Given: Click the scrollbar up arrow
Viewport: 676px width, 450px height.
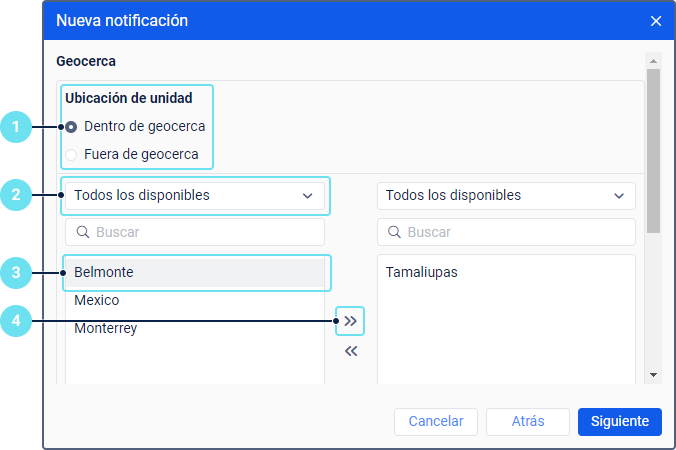Looking at the screenshot, I should click(653, 59).
